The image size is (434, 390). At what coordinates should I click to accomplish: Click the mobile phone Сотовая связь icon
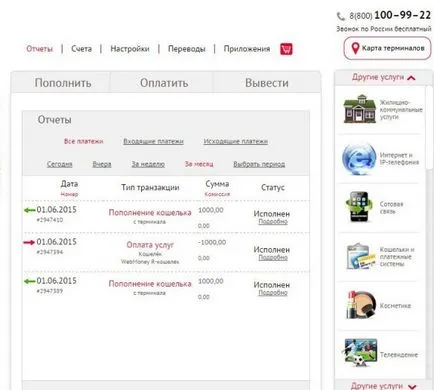[359, 207]
